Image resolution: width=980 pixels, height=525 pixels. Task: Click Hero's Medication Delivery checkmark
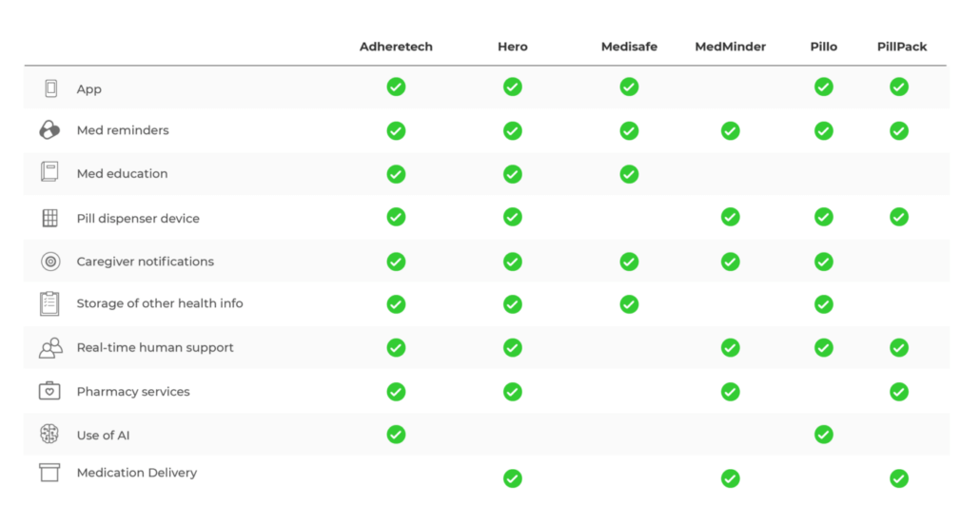(x=513, y=478)
